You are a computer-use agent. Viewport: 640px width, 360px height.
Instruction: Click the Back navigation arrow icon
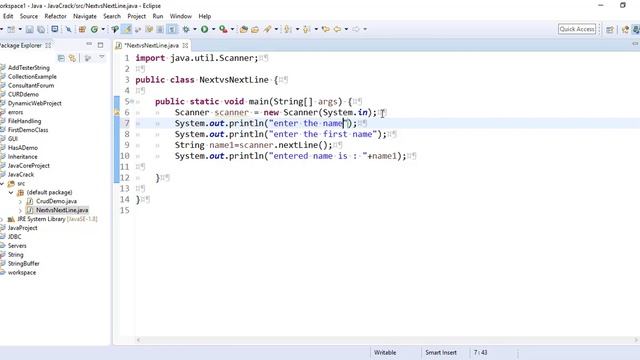coord(338,29)
